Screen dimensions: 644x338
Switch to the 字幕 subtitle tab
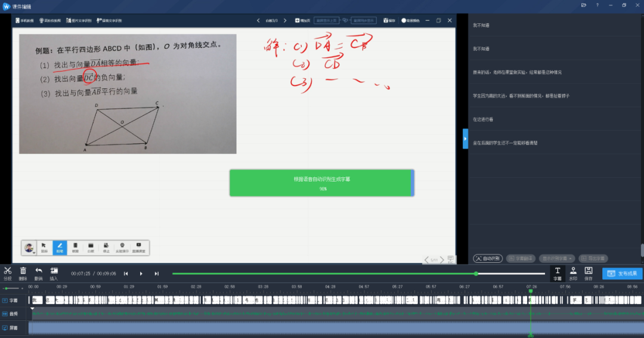point(558,273)
